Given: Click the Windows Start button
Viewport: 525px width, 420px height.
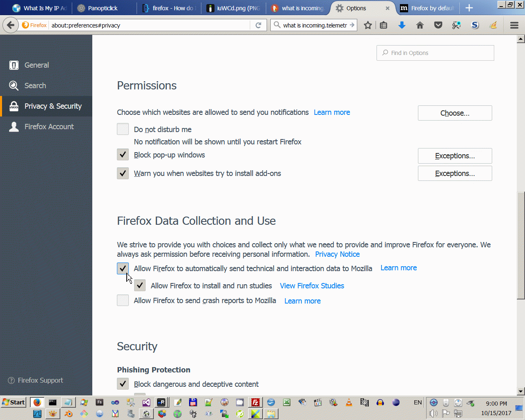Looking at the screenshot, I should coord(14,402).
